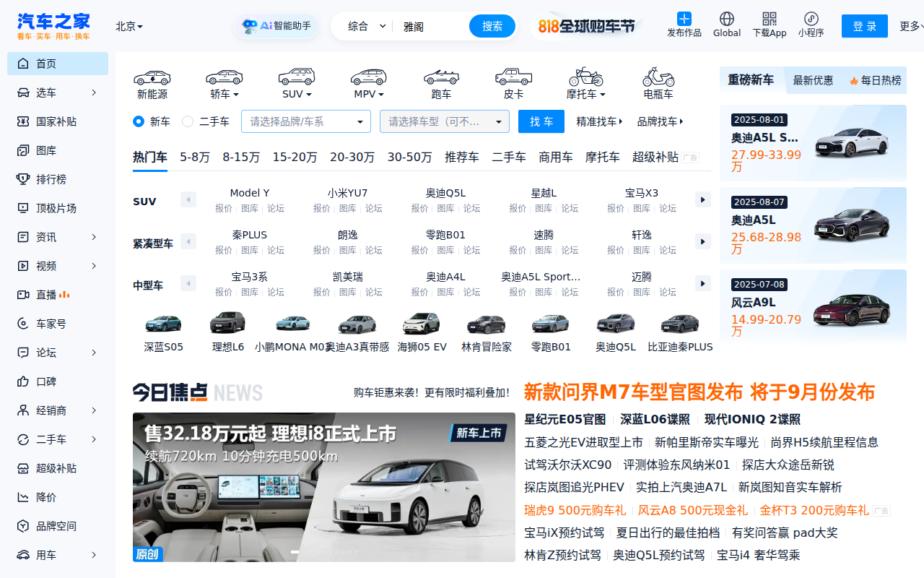Click the 搜索 search button
This screenshot has height=578, width=924.
pos(492,26)
